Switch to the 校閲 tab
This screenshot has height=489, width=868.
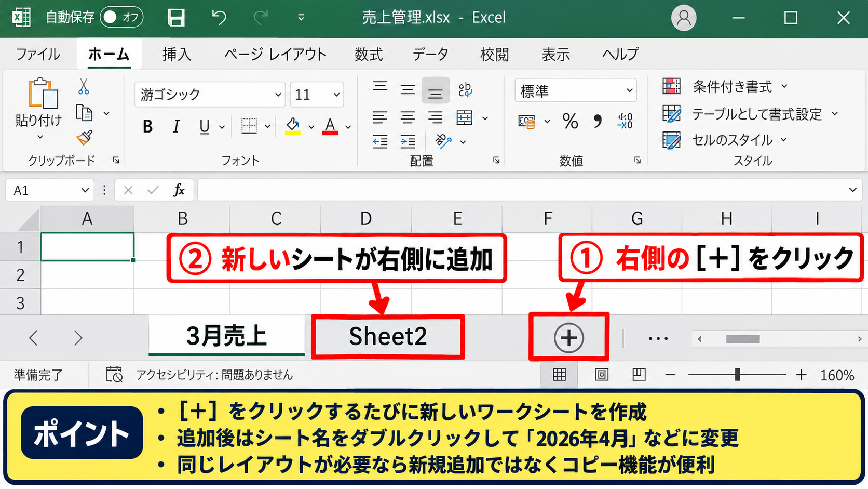(494, 54)
